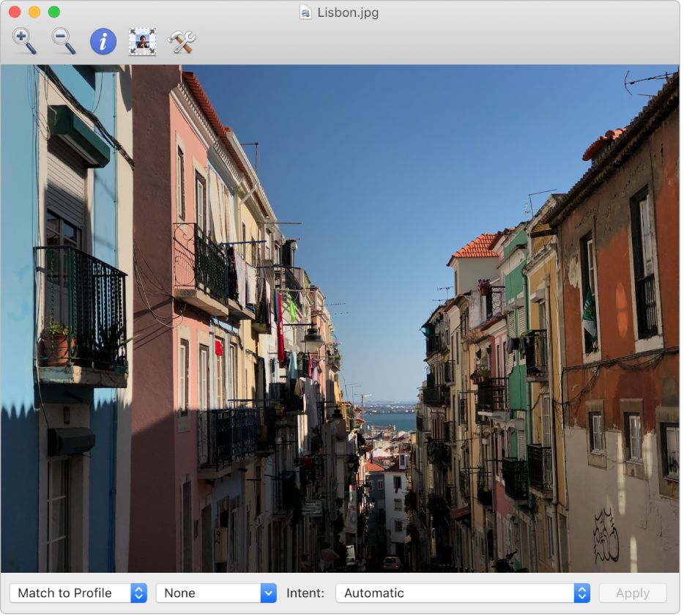684x616 pixels.
Task: Close the Lisbon.jpg window
Action: click(13, 12)
